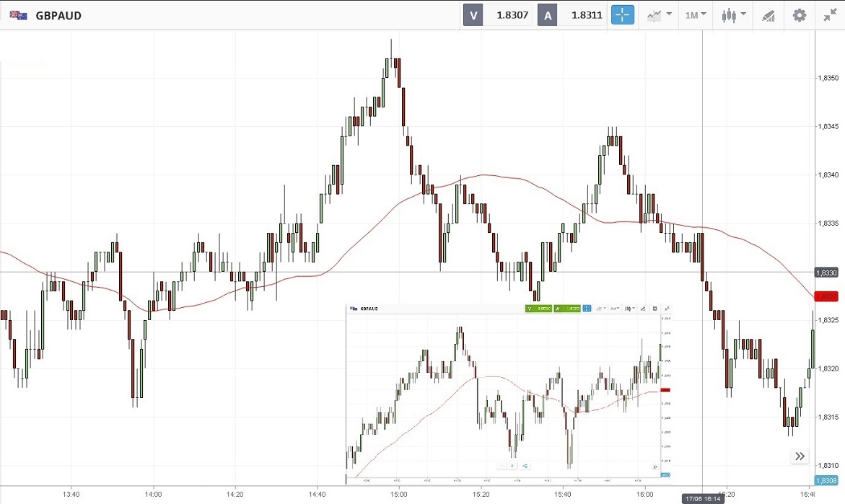The image size is (845, 504).
Task: Click the GBPAUD instrument name
Action: pyautogui.click(x=58, y=15)
